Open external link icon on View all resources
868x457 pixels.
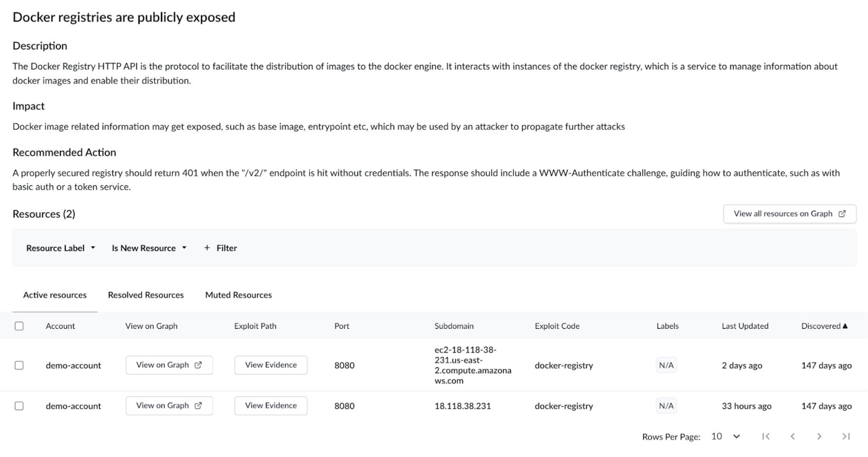click(x=842, y=214)
